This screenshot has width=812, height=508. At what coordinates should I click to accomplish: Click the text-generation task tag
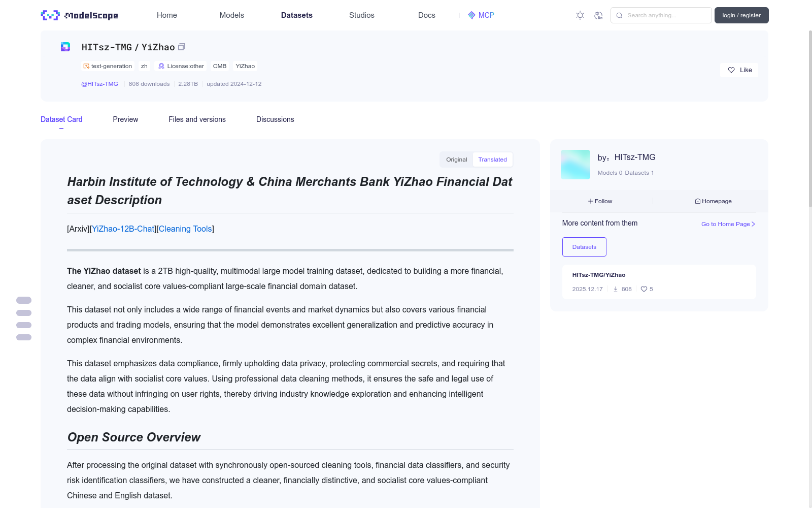(x=108, y=66)
